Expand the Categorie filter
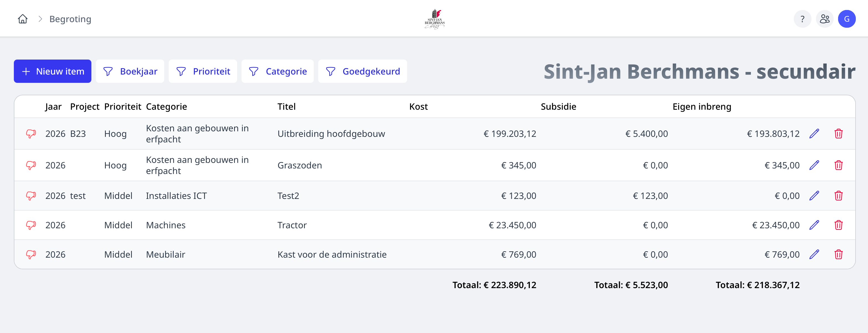Screen dimensions: 868x333 (x=278, y=71)
